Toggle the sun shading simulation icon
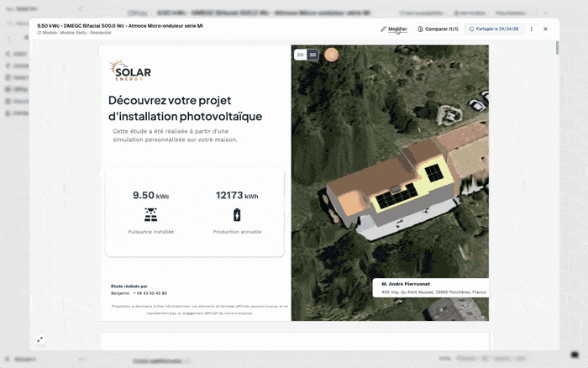The height and width of the screenshot is (368, 588). click(332, 55)
